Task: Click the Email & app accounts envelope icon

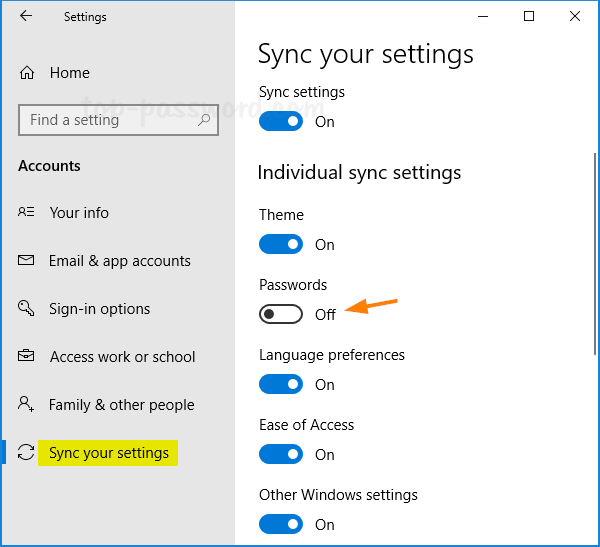Action: click(27, 261)
